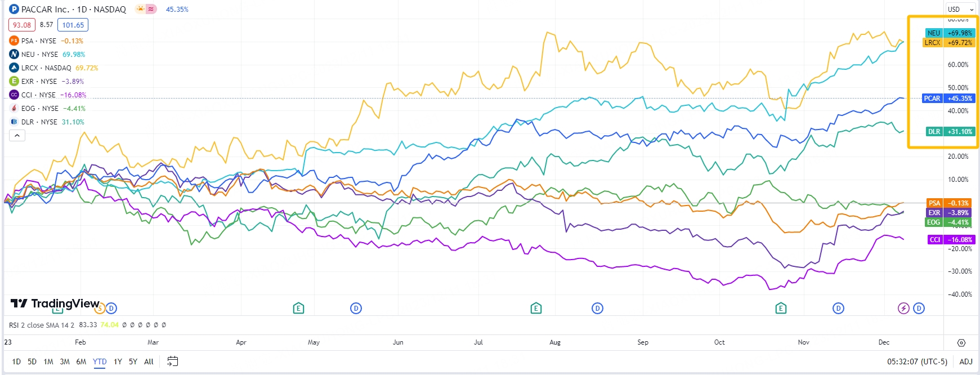Image resolution: width=980 pixels, height=375 pixels.
Task: Click the red 93.08 sell price button
Action: tap(22, 25)
